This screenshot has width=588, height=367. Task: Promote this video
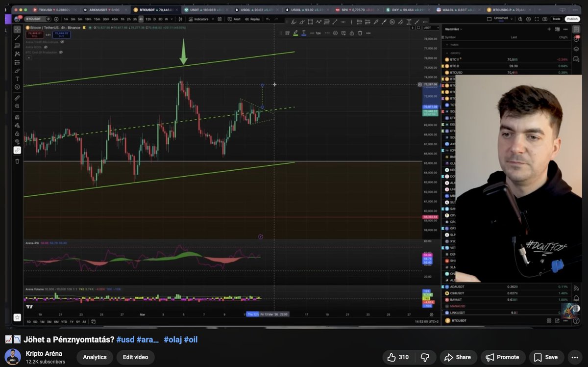click(x=503, y=357)
